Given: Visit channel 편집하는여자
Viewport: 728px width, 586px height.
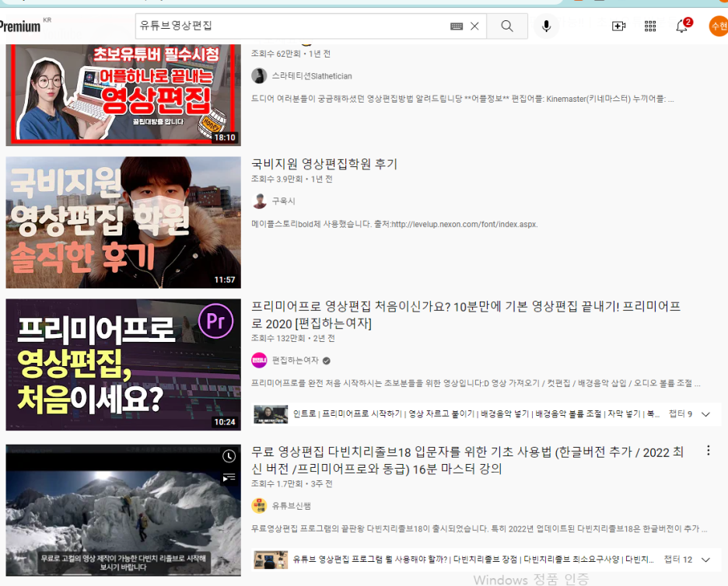Looking at the screenshot, I should tap(296, 361).
